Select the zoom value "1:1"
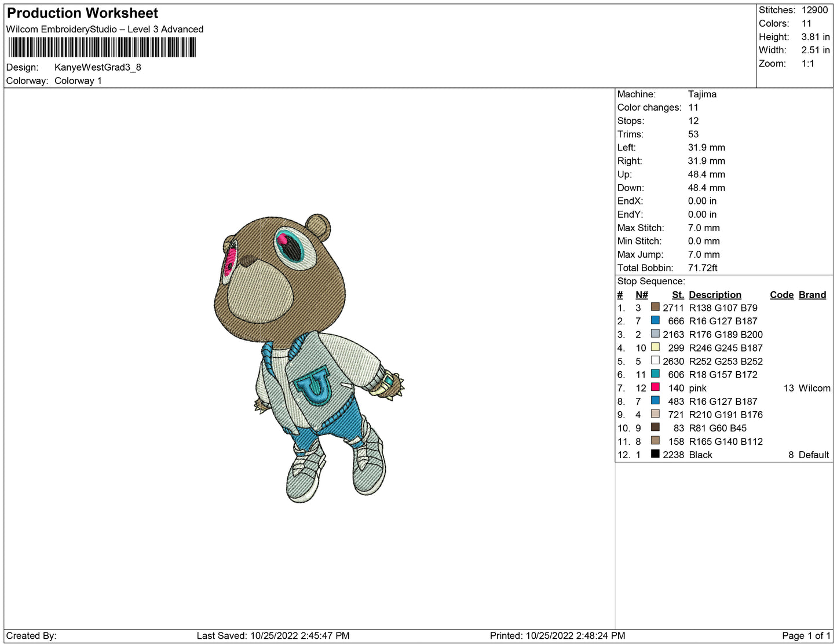Image resolution: width=837 pixels, height=644 pixels. point(808,64)
